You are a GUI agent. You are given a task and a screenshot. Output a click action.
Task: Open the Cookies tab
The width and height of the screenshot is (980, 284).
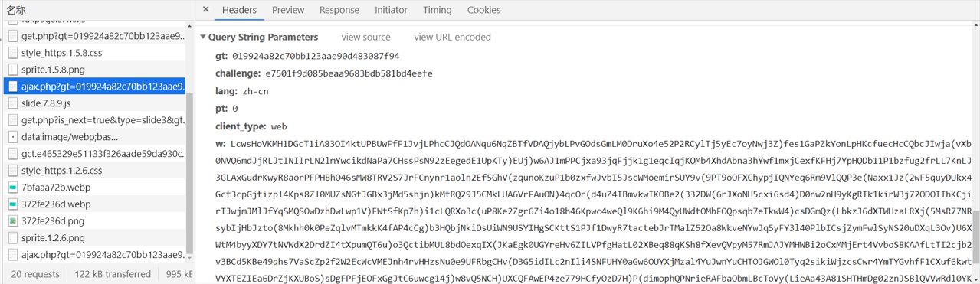pos(483,10)
